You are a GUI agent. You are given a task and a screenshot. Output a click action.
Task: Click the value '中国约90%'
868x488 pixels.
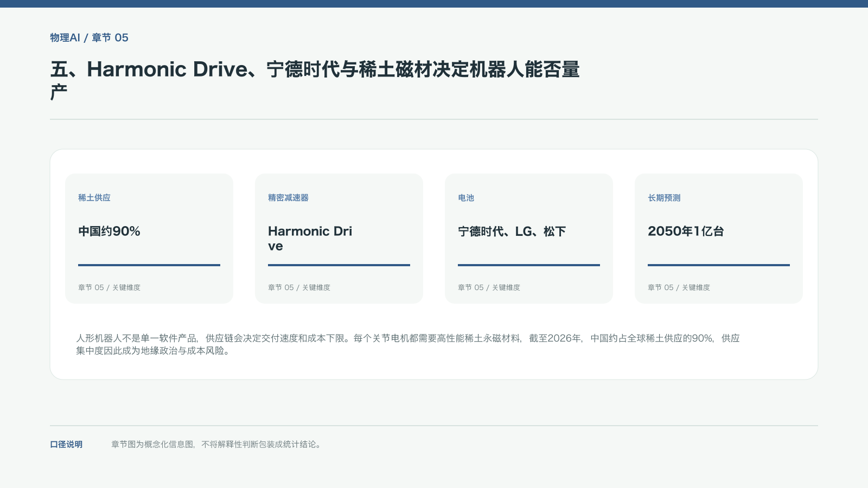(109, 232)
